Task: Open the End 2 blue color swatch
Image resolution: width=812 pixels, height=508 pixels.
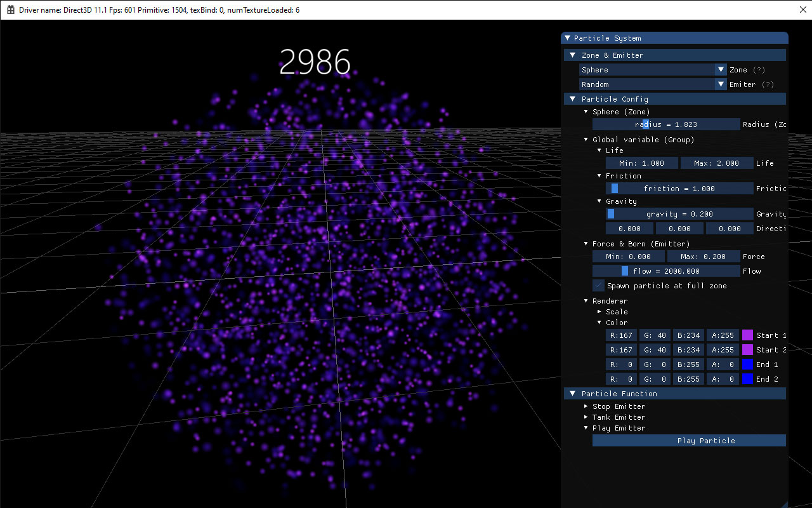Action: 747,379
